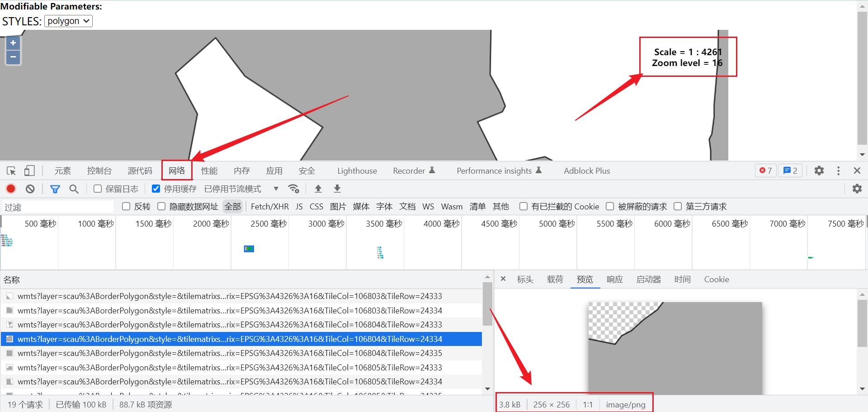Screen dimensions: 868x412
Task: Filter requests by WS
Action: [x=428, y=206]
